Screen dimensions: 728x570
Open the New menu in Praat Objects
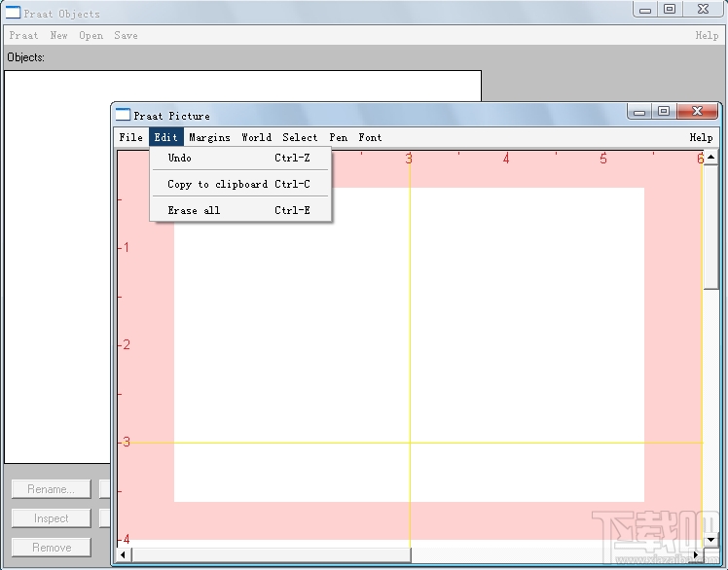pos(59,35)
